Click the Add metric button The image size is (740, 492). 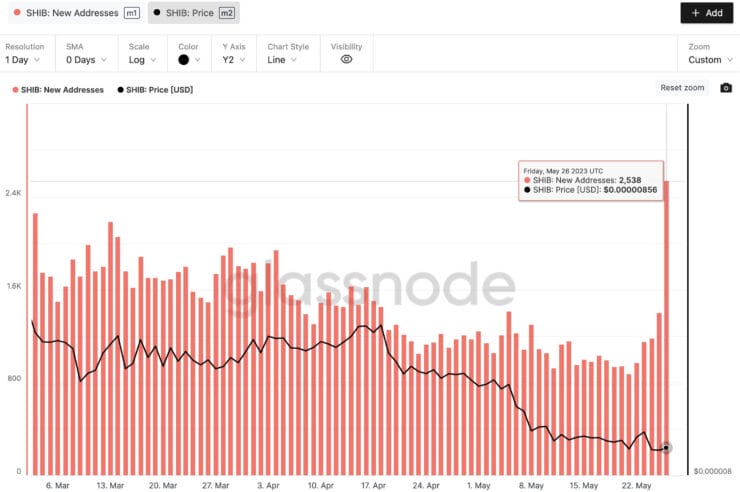click(x=706, y=13)
